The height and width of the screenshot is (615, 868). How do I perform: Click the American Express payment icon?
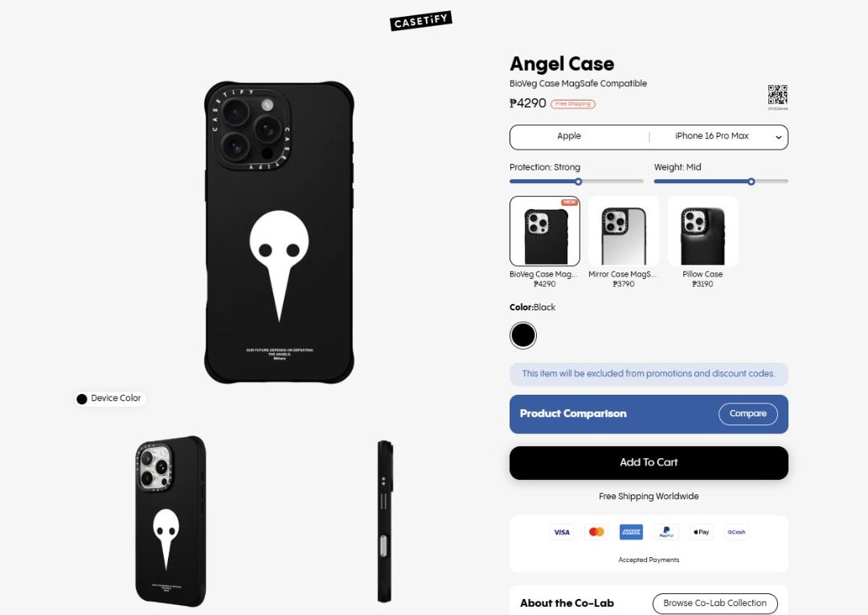[631, 532]
